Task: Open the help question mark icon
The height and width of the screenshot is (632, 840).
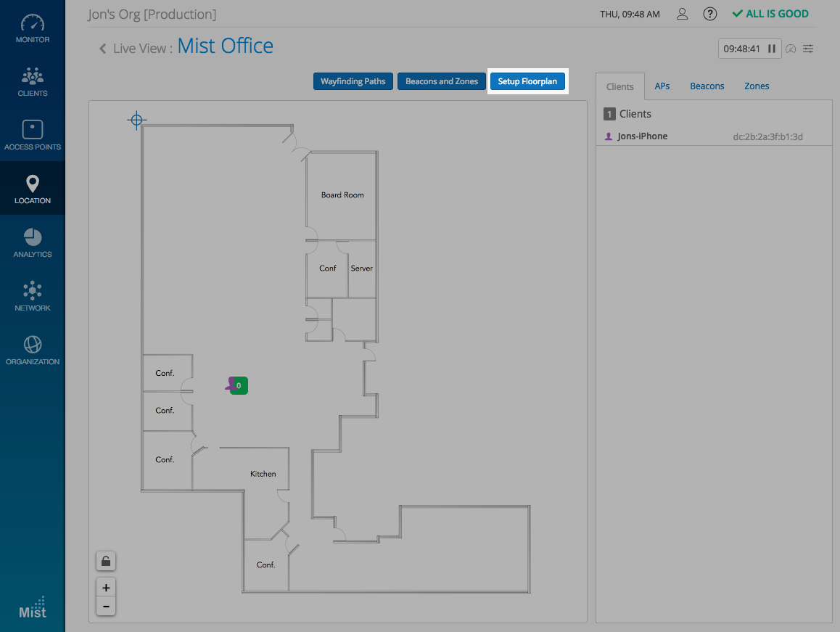Action: 710,14
